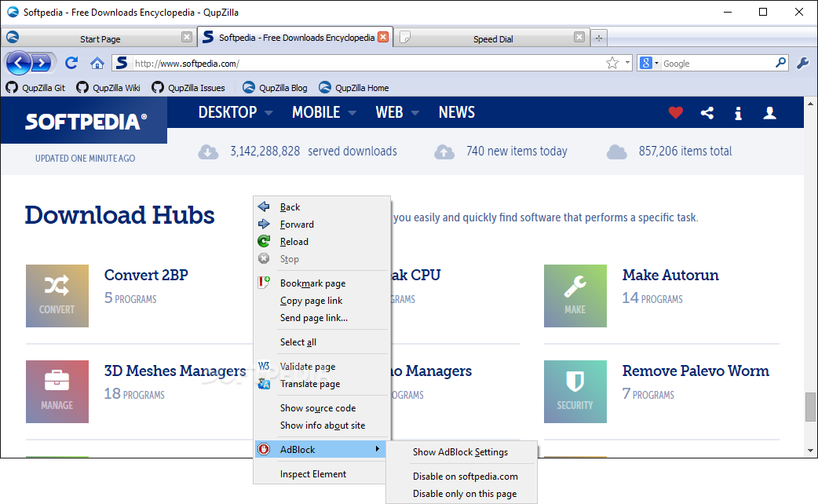This screenshot has height=504, width=818.
Task: Select Disable on softpedia.com
Action: [462, 477]
